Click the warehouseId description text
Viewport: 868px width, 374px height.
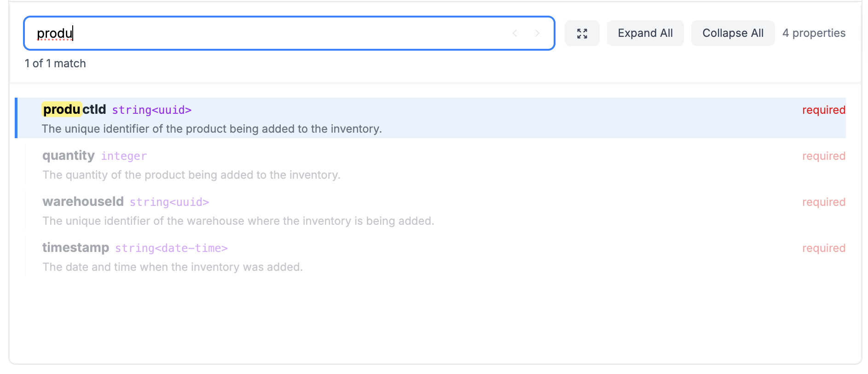tap(238, 221)
